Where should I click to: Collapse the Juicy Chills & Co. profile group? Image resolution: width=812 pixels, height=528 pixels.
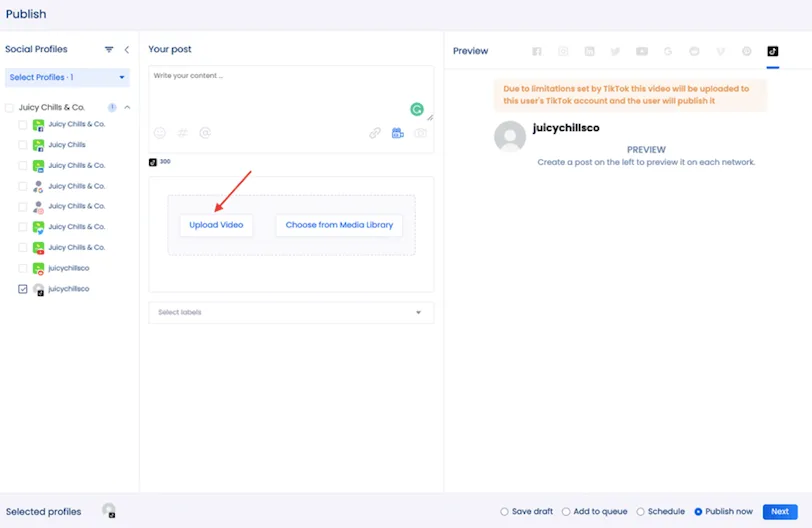(127, 108)
